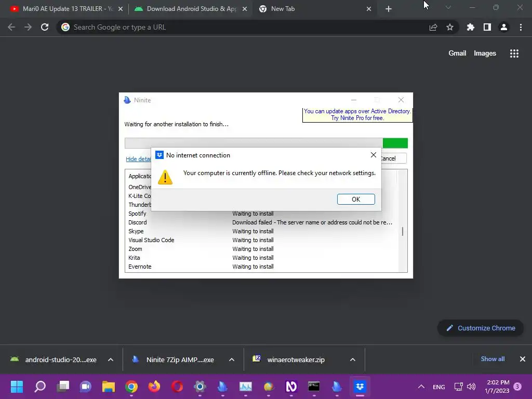532x399 pixels.
Task: Open the Notion icon on the taskbar
Action: [x=291, y=387]
